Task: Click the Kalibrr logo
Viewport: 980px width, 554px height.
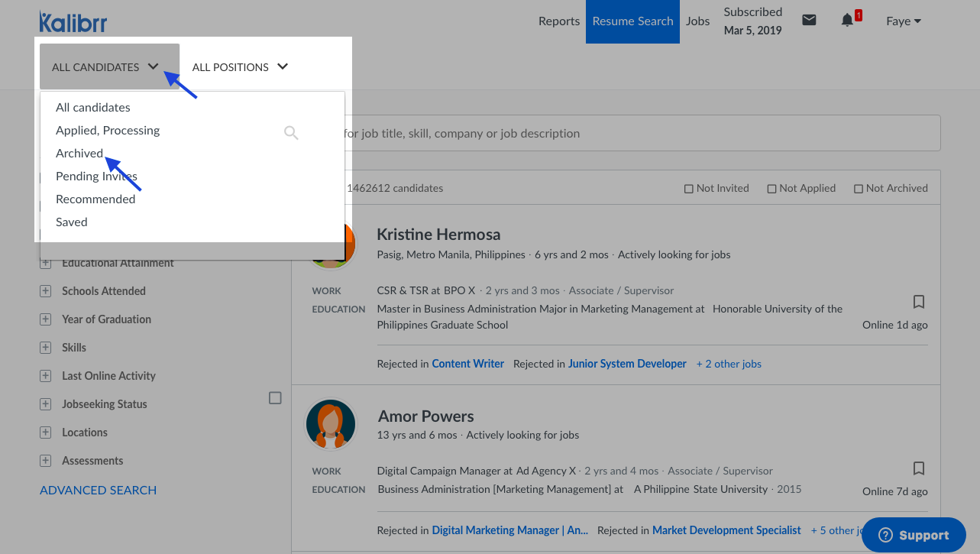Action: click(x=73, y=21)
